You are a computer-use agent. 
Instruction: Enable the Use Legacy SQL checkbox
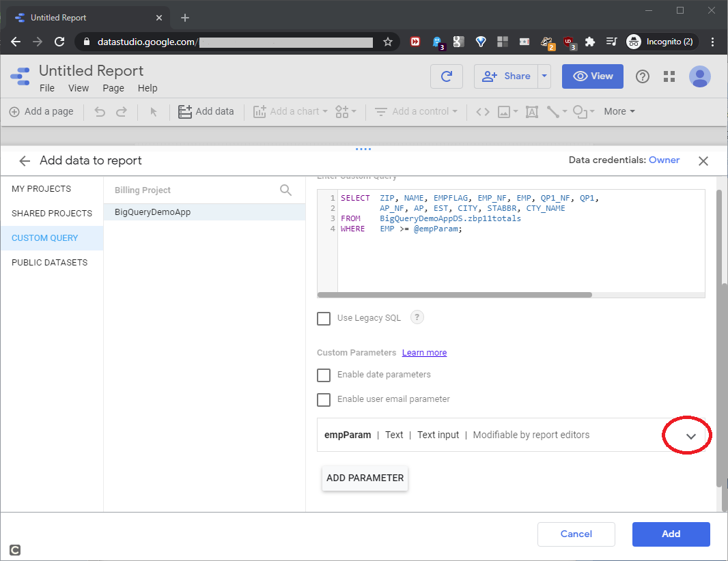coord(324,318)
